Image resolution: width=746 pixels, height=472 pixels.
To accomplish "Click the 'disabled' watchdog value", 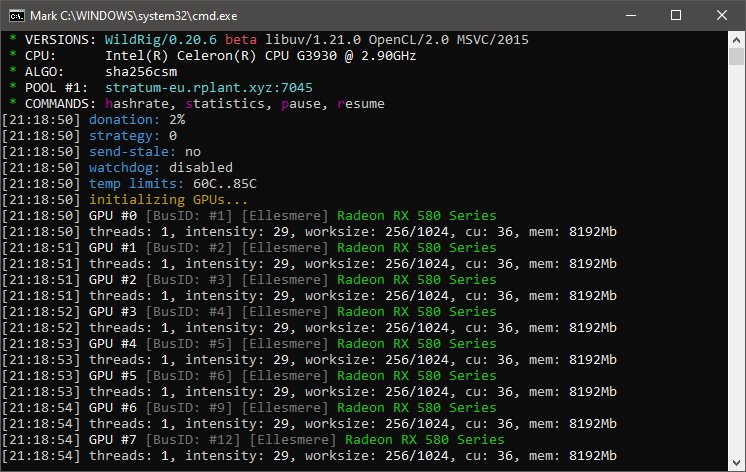I will coord(201,168).
